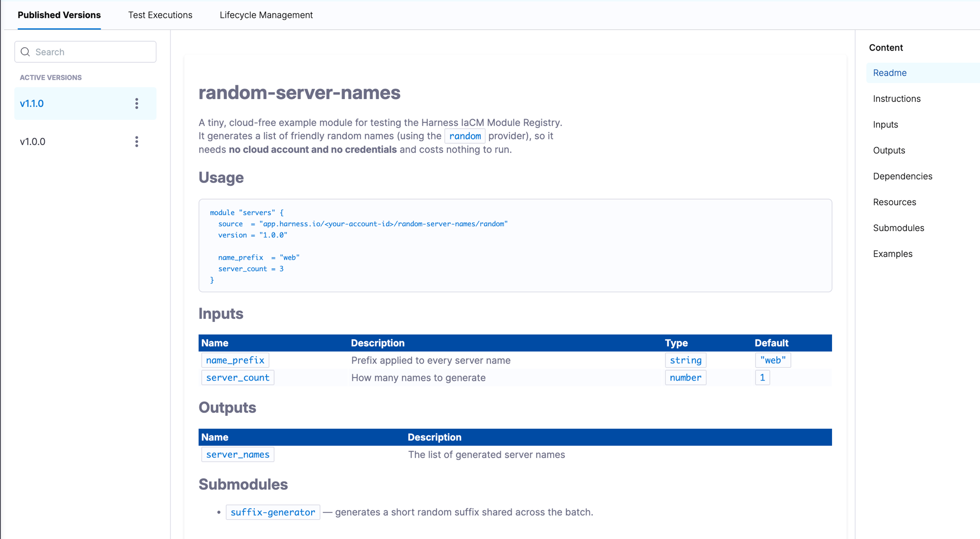The height and width of the screenshot is (539, 980).
Task: Open the v1.1.0 version options menu
Action: (x=137, y=103)
